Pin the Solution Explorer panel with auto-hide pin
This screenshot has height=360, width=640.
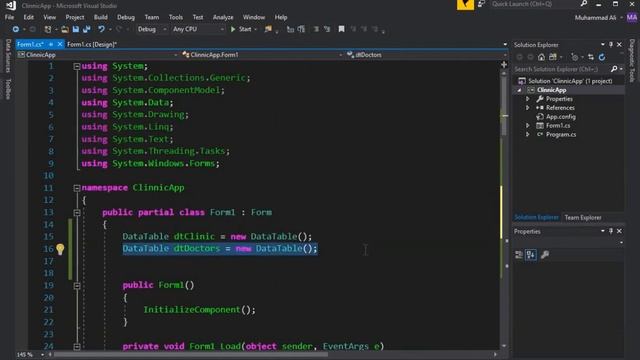point(611,44)
